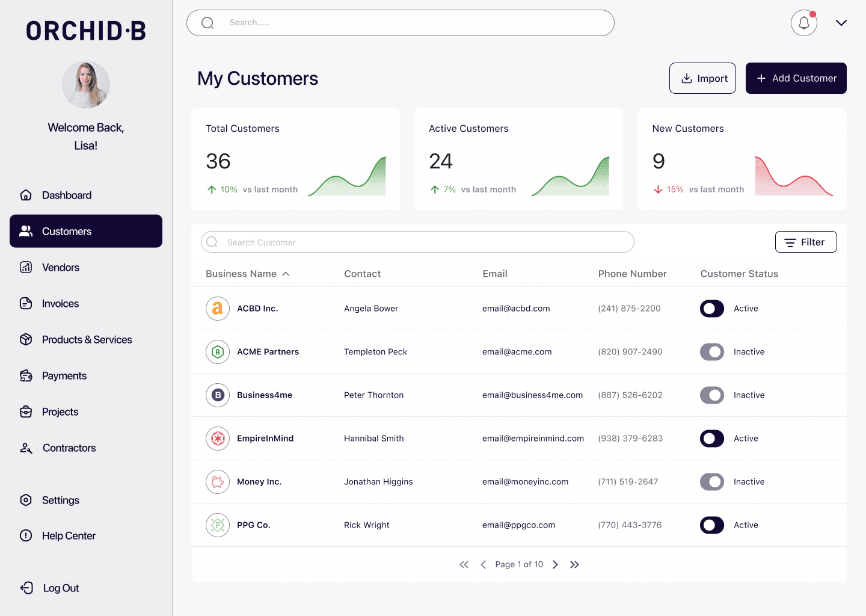Screen dimensions: 866x616
Task: Click the Import button
Action: (x=702, y=78)
